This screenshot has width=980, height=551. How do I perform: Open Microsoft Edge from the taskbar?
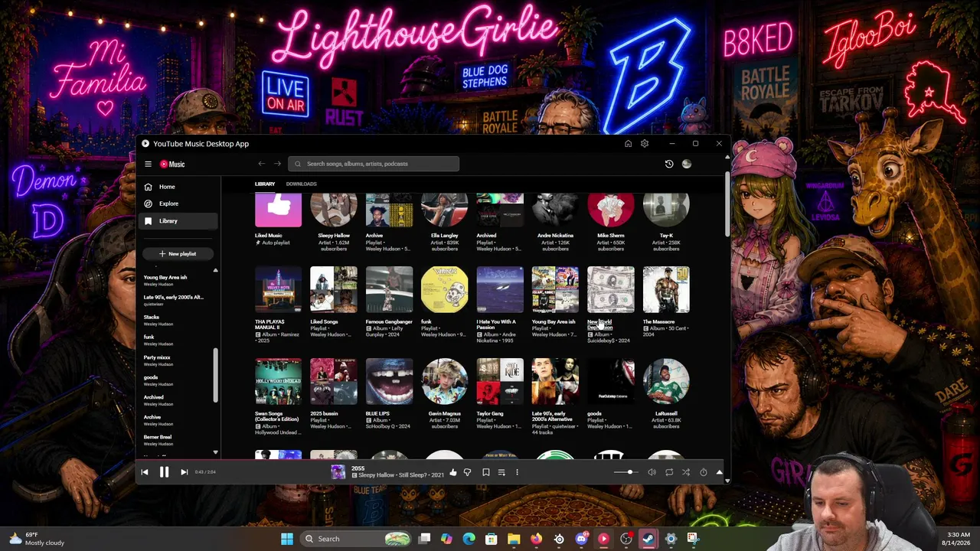tap(469, 539)
